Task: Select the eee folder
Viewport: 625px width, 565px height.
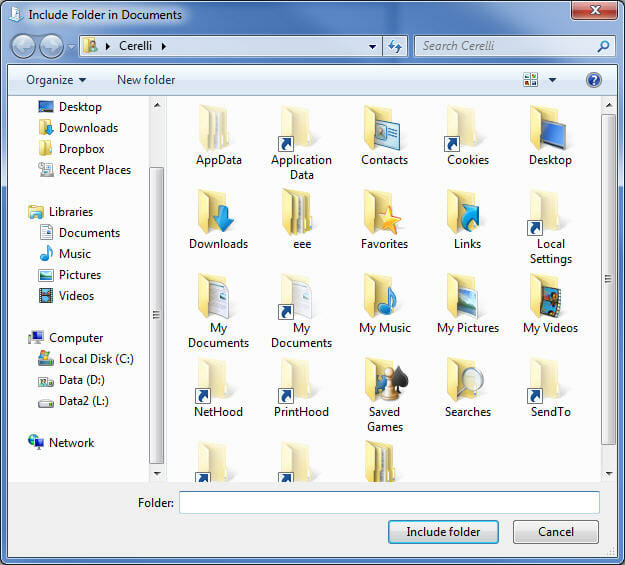Action: [x=302, y=219]
